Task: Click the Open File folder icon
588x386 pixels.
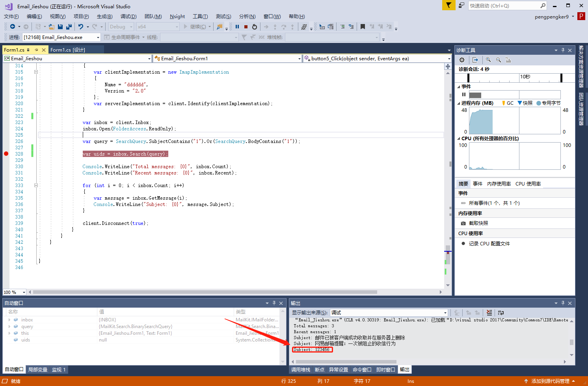Action: pos(51,26)
